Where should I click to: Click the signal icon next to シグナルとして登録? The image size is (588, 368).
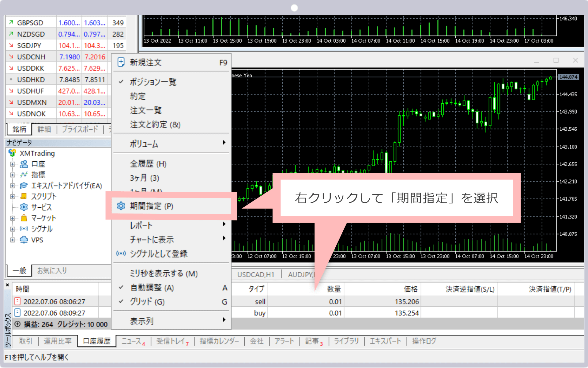[x=121, y=254]
